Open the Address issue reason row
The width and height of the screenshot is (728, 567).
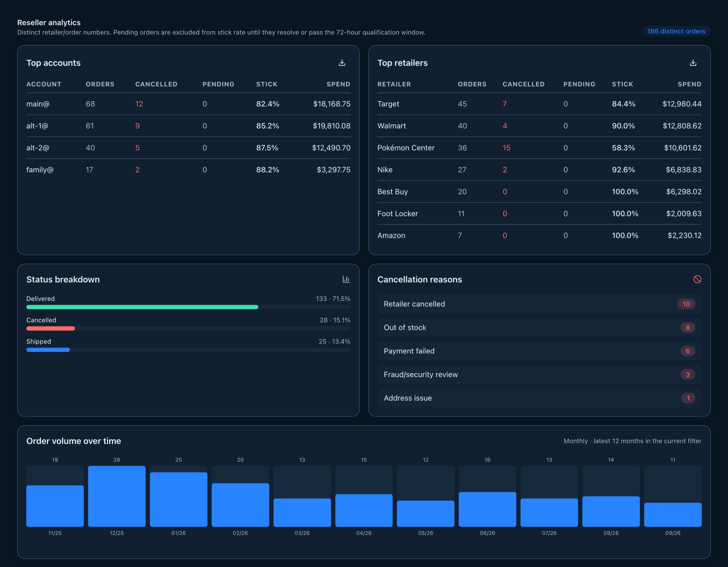[x=540, y=398]
